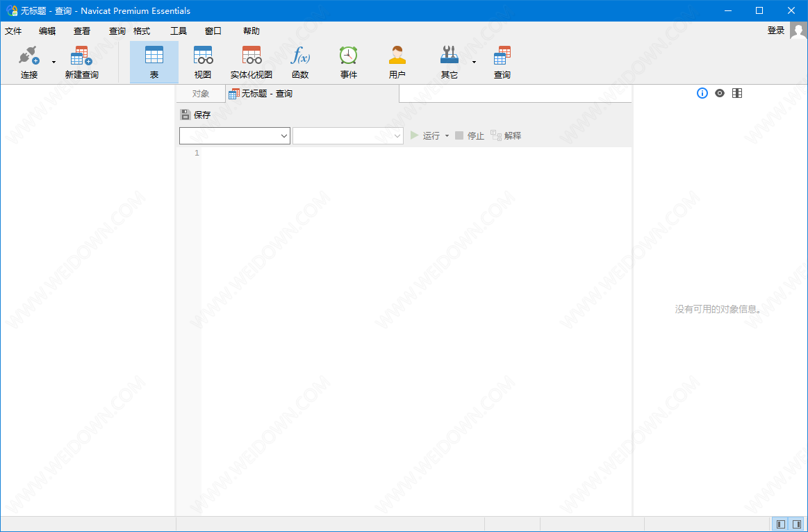Switch to the Objects (对象) tab
Screen dimensions: 808x532
tap(200, 94)
